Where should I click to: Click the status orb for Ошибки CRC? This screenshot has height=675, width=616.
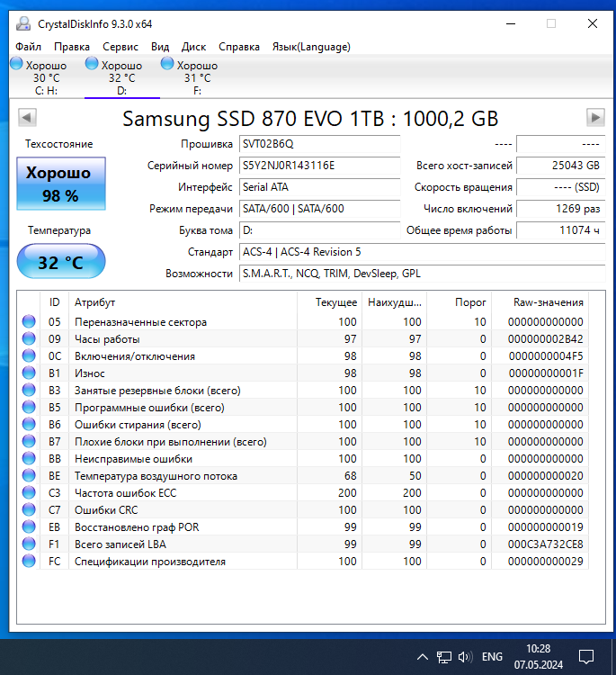[29, 510]
